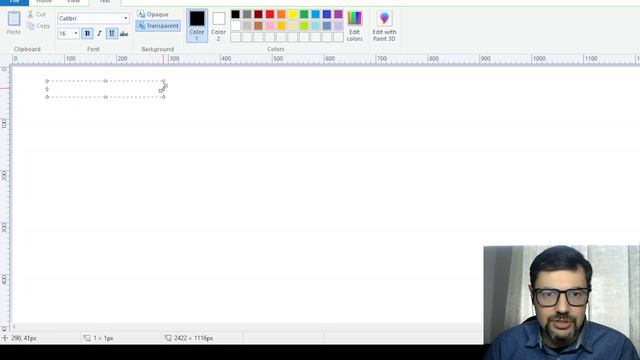Viewport: 640px width, 360px height.
Task: Toggle Italic formatting
Action: tap(99, 33)
